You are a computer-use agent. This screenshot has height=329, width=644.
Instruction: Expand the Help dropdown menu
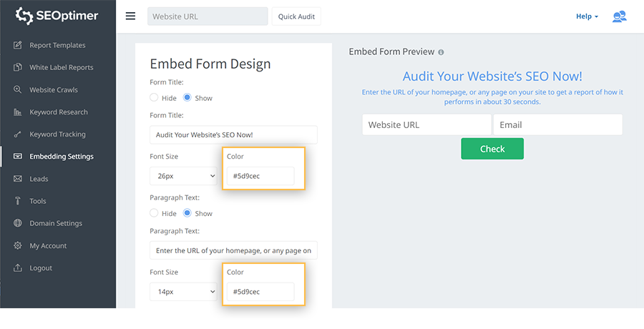pyautogui.click(x=587, y=16)
